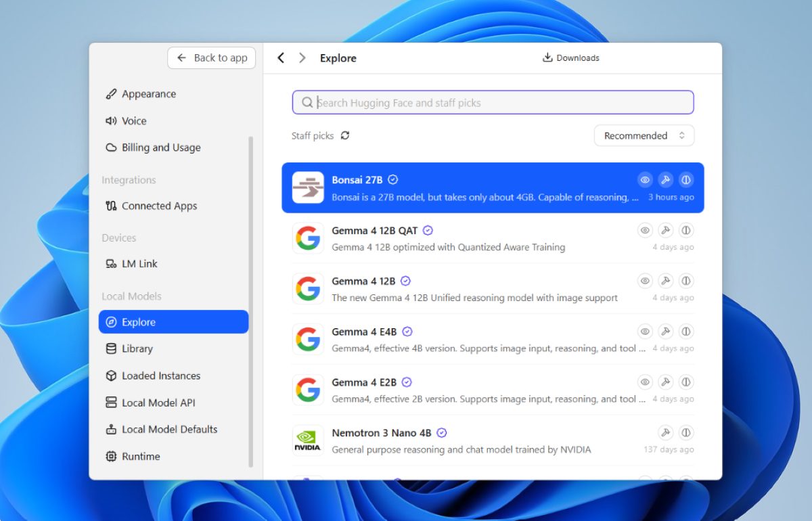
Task: Click the sidebar vertical scrollbar
Action: pyautogui.click(x=251, y=301)
